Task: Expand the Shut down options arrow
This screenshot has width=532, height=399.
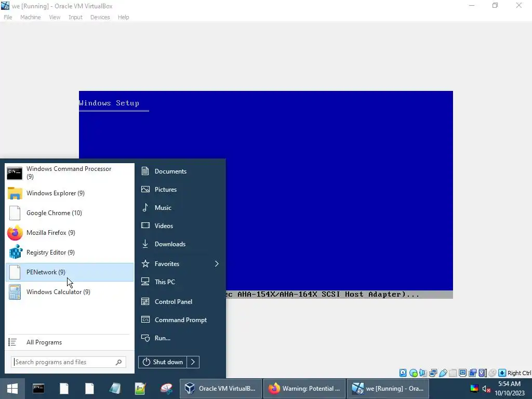Action: (x=193, y=362)
